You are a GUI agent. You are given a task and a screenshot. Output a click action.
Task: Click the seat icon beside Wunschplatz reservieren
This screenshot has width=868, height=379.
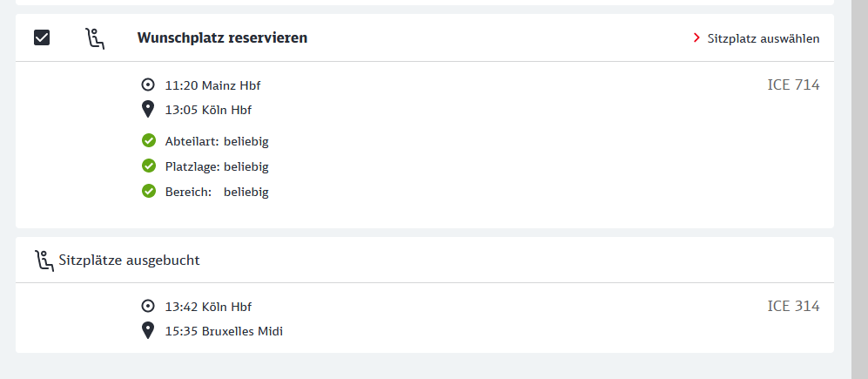(95, 38)
